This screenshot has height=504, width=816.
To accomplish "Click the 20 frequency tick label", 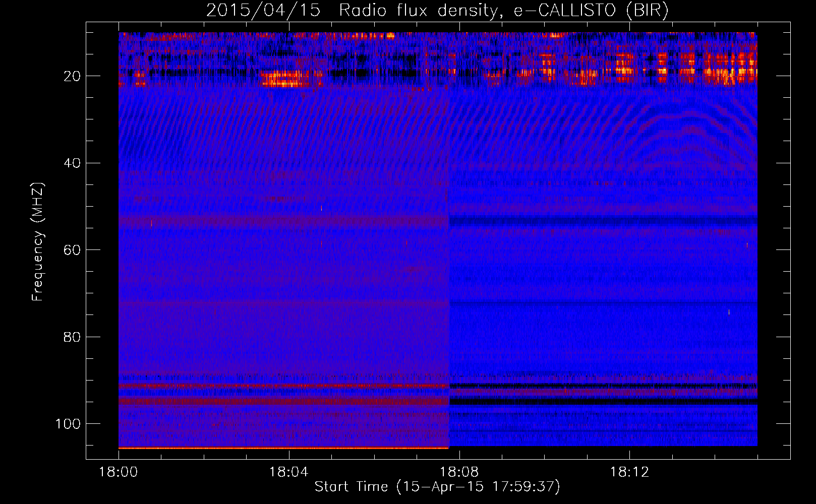I will point(72,76).
